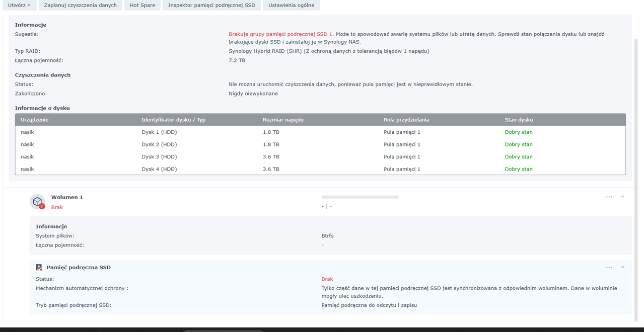Screen dimensions: 644x332
Task: Click Dobry stan status for Dysk 1
Action: point(519,132)
